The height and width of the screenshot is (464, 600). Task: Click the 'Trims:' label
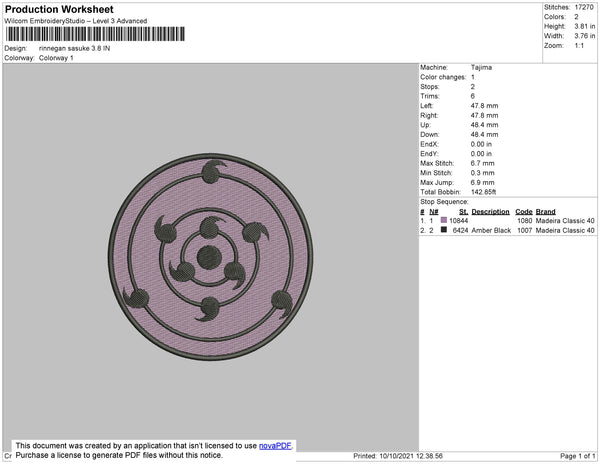pyautogui.click(x=430, y=96)
